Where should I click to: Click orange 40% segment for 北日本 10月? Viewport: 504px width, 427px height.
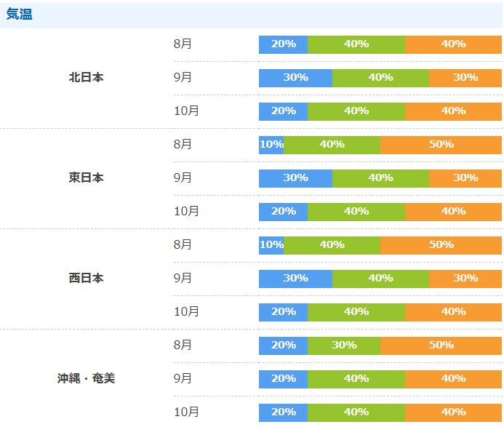pyautogui.click(x=453, y=111)
